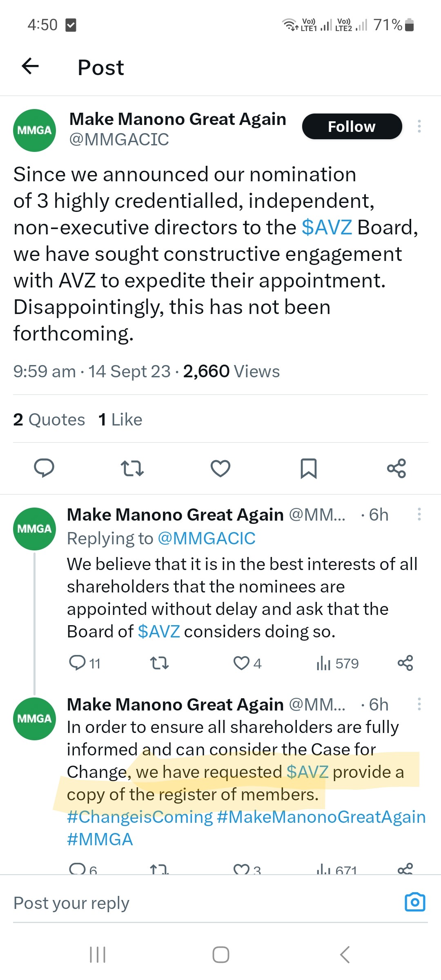View analytics showing 579 views
Image resolution: width=441 pixels, height=980 pixels.
click(337, 663)
